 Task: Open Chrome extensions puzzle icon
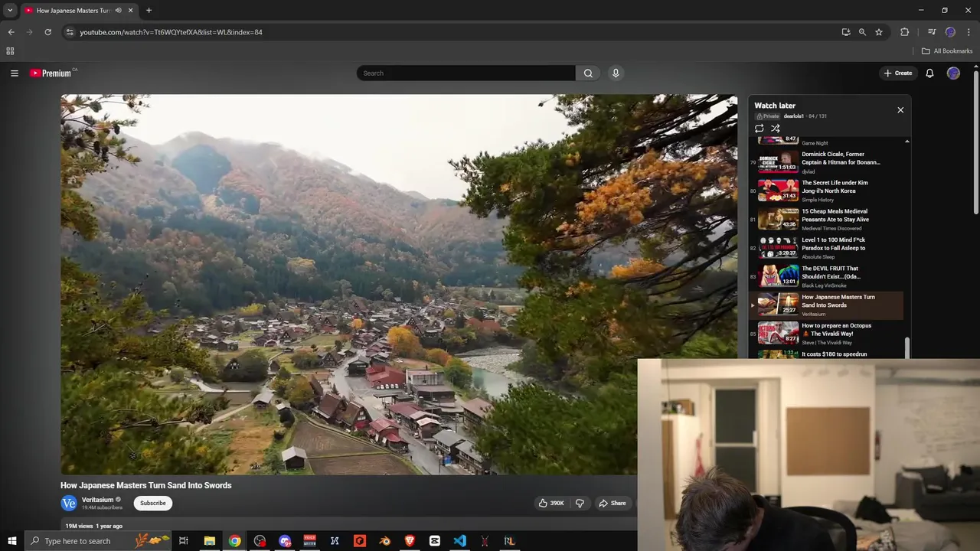(x=904, y=32)
